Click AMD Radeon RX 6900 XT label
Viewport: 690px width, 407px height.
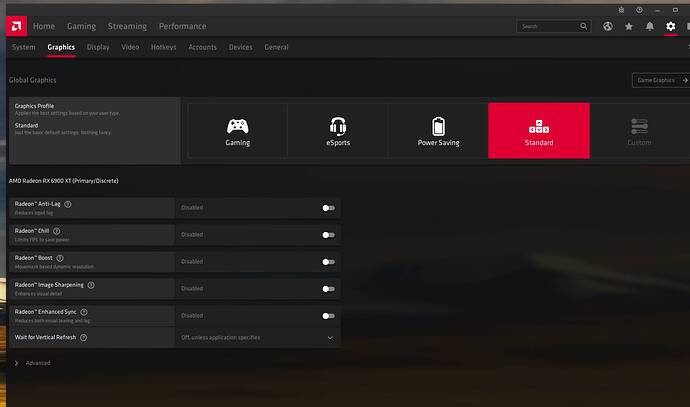pyautogui.click(x=64, y=181)
